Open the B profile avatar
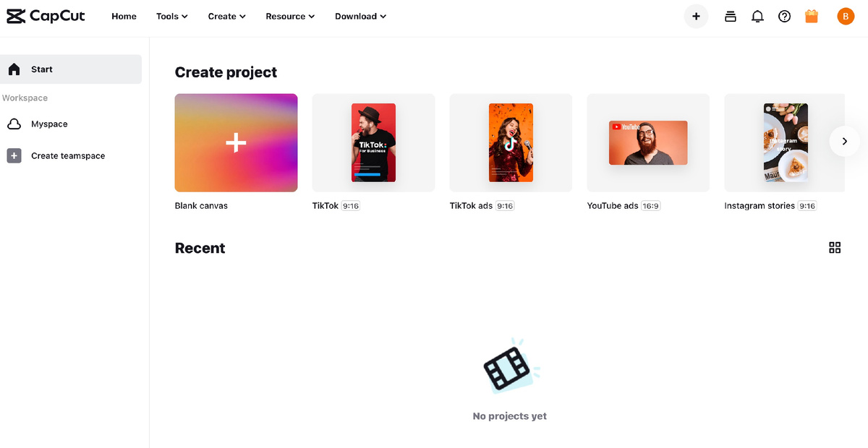This screenshot has width=868, height=448. tap(846, 16)
